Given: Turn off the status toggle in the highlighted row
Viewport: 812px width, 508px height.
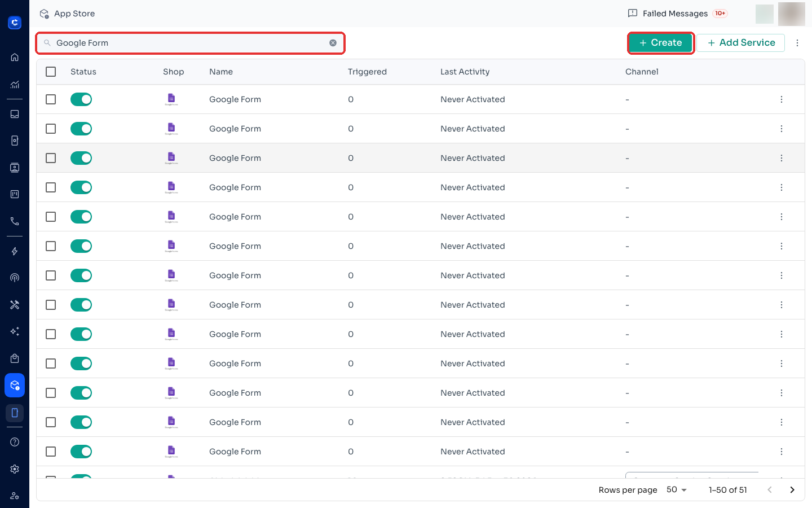Looking at the screenshot, I should [x=81, y=158].
